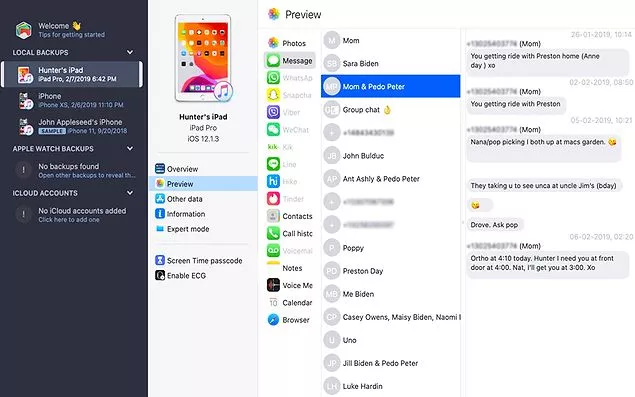Select Hunter's iPad backup
The height and width of the screenshot is (397, 635).
[72, 74]
